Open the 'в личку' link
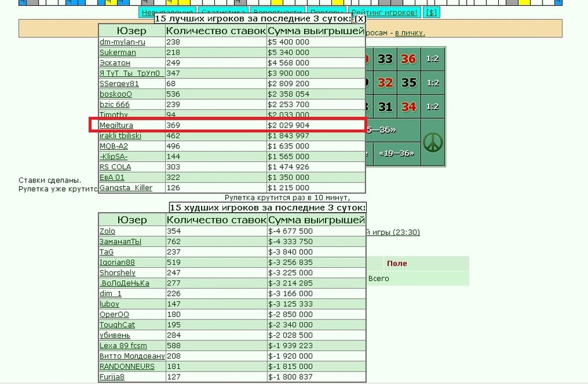This screenshot has height=384, width=588. [x=410, y=33]
